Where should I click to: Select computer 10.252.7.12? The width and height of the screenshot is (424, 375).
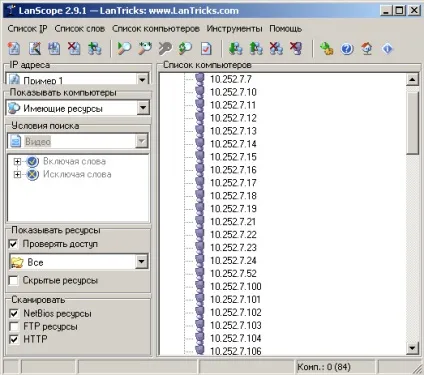coord(233,118)
